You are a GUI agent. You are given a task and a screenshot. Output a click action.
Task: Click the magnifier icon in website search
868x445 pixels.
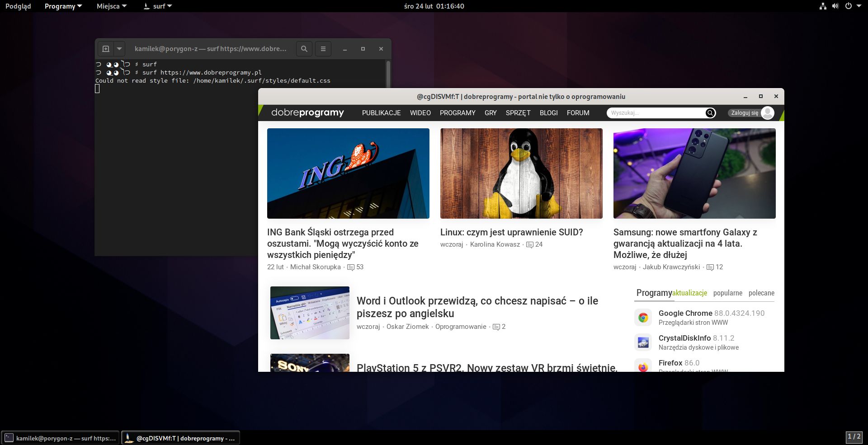coord(710,113)
